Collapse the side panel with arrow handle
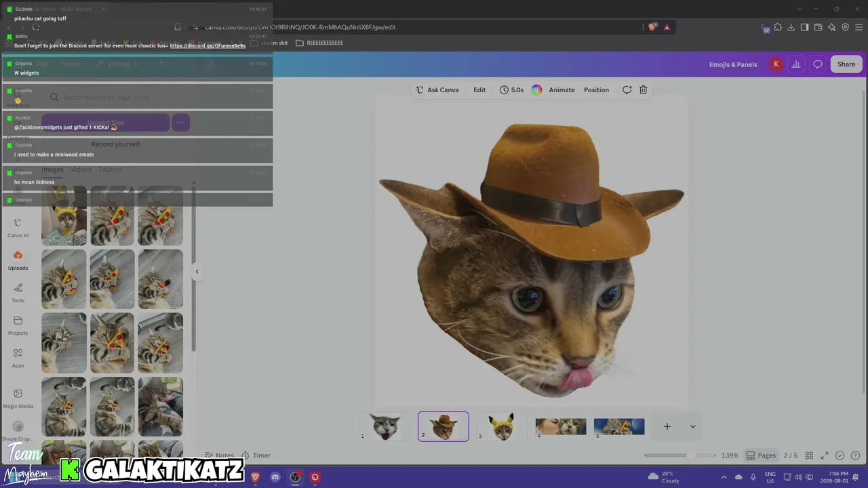Screen dimensions: 868x488 [197, 271]
